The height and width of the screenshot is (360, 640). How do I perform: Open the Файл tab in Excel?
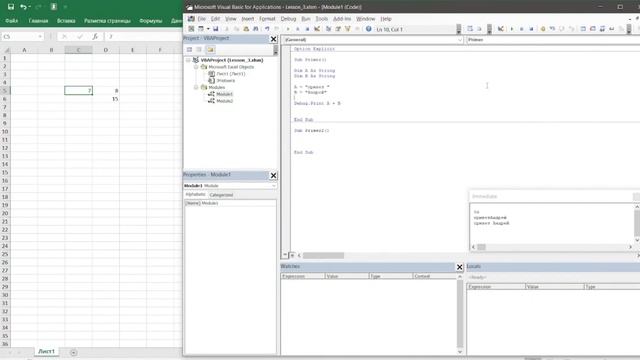click(11, 21)
